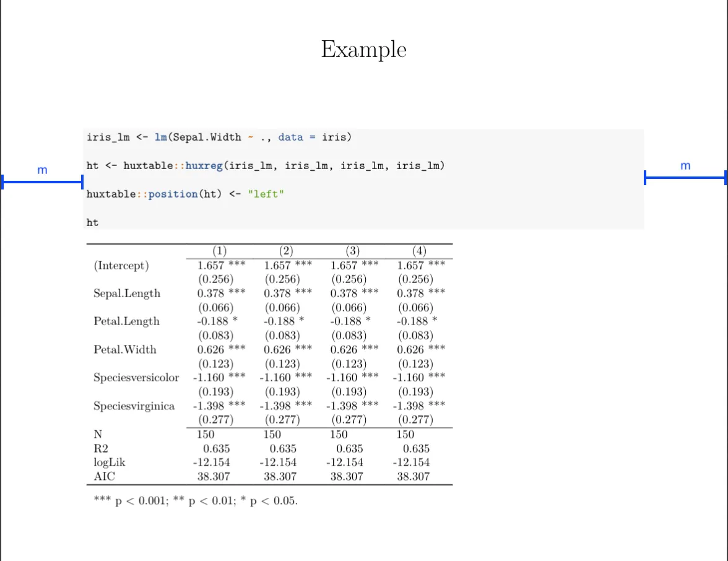Click the R2 value in column (2)
The height and width of the screenshot is (561, 728).
pyautogui.click(x=283, y=448)
